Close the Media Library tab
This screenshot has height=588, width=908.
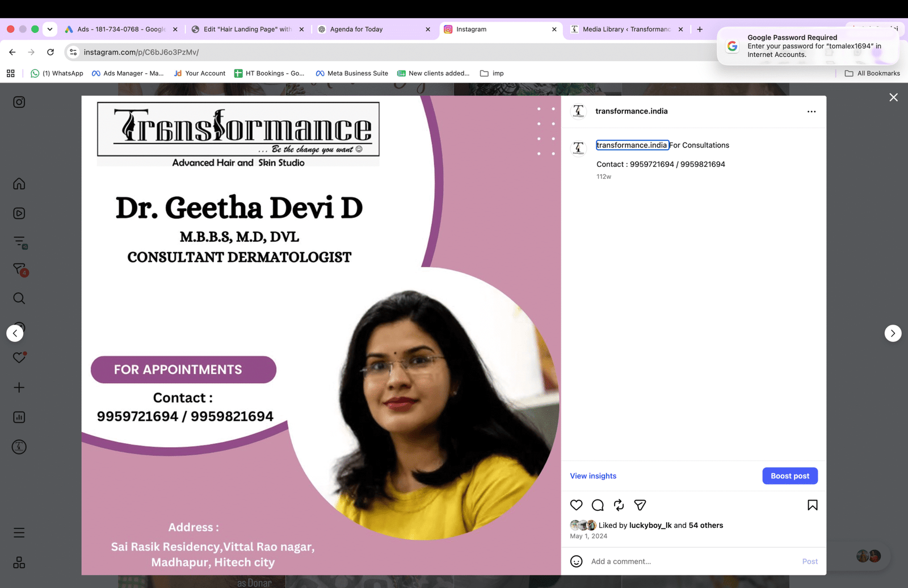click(x=680, y=29)
